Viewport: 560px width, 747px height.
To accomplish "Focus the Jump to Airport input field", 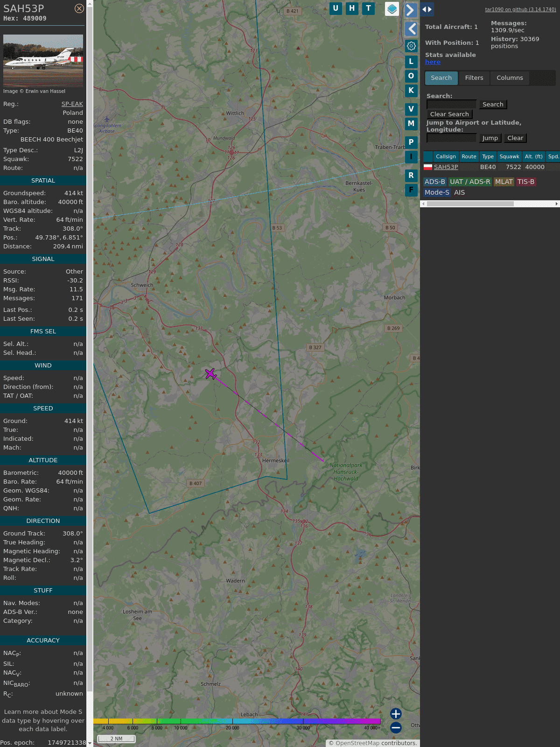I will coord(451,138).
